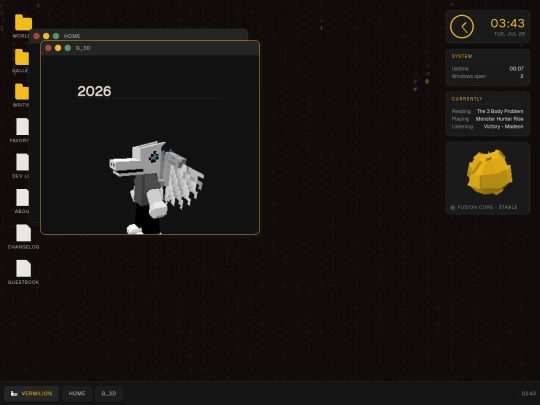
Task: Close the HOME window with red button
Action: click(x=37, y=36)
